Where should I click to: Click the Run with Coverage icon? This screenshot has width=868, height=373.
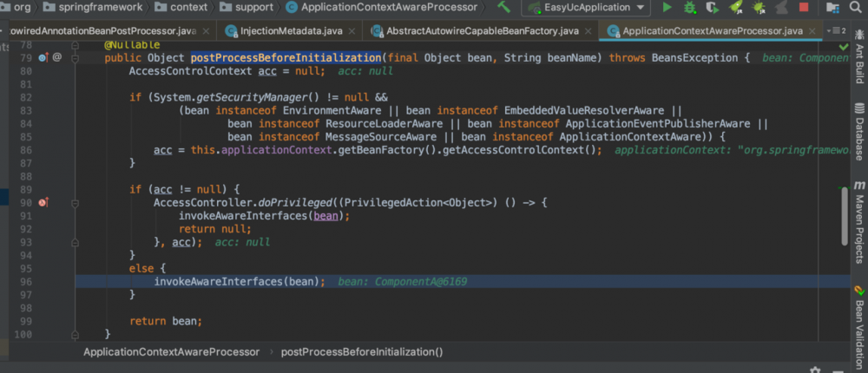click(x=713, y=8)
